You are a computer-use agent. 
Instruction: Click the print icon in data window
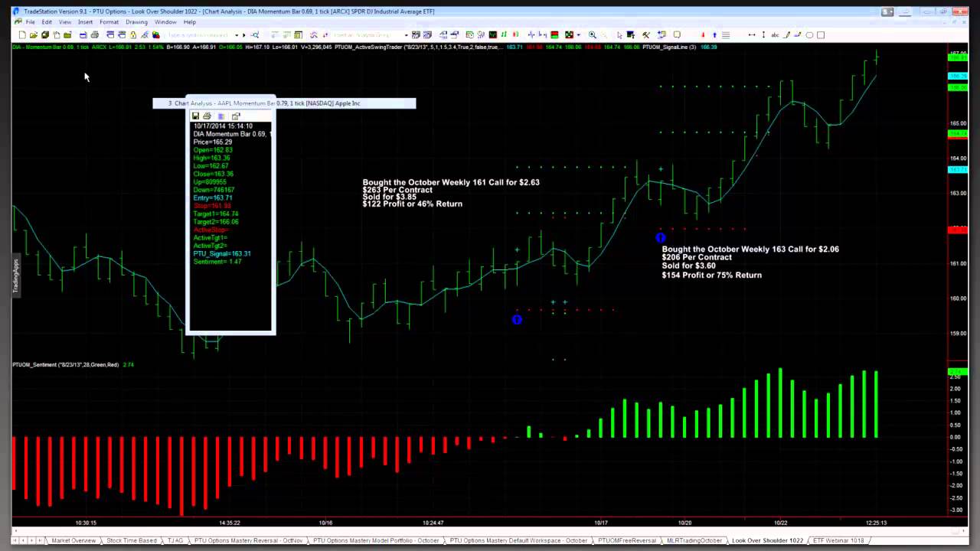207,116
